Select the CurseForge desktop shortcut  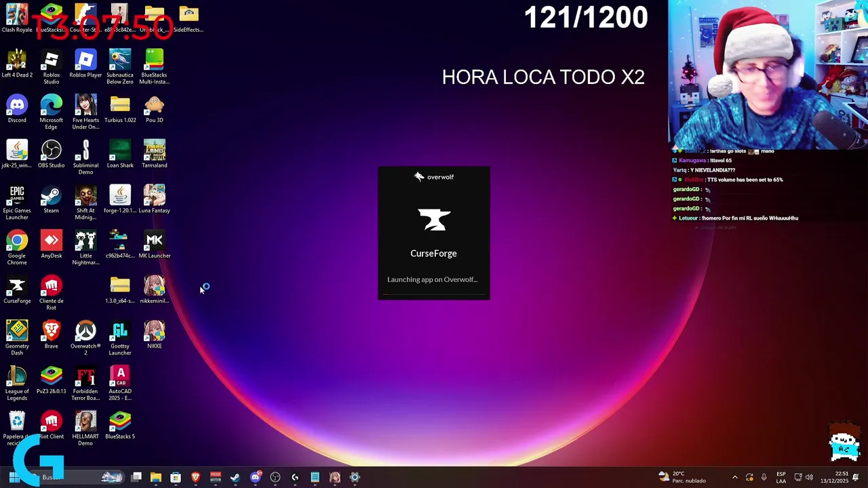pos(17,289)
